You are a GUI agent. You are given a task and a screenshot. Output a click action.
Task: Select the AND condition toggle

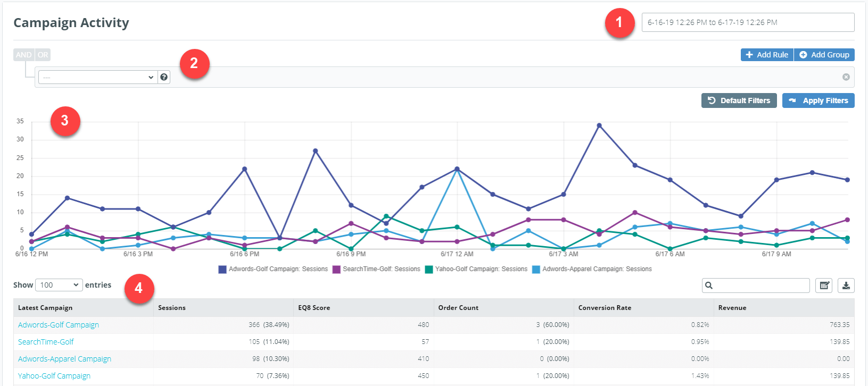24,55
